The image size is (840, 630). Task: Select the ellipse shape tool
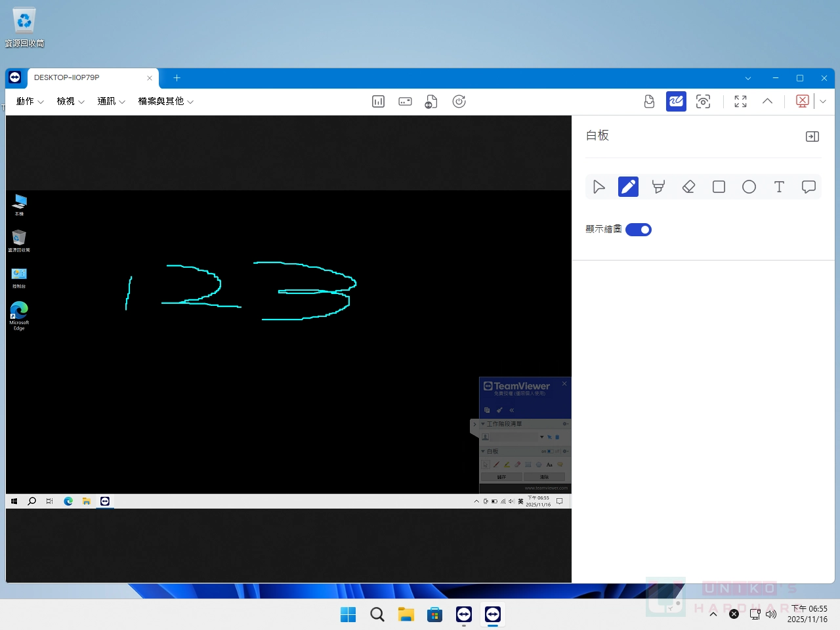pos(749,187)
